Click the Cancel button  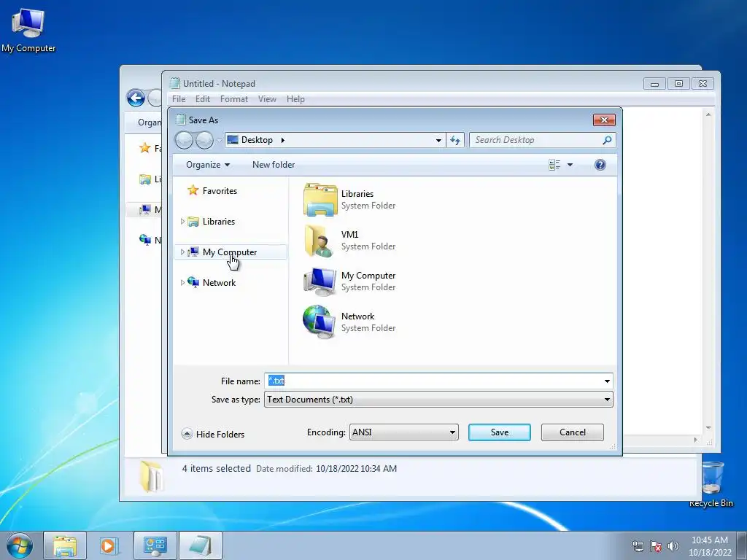pos(572,432)
